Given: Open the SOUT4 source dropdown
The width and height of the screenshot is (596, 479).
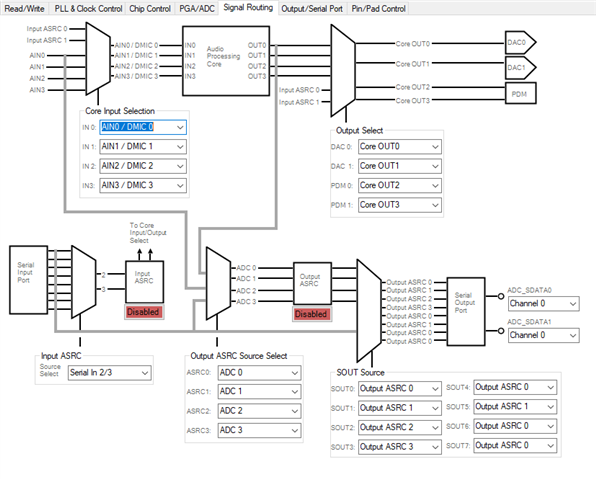Looking at the screenshot, I should [x=515, y=387].
